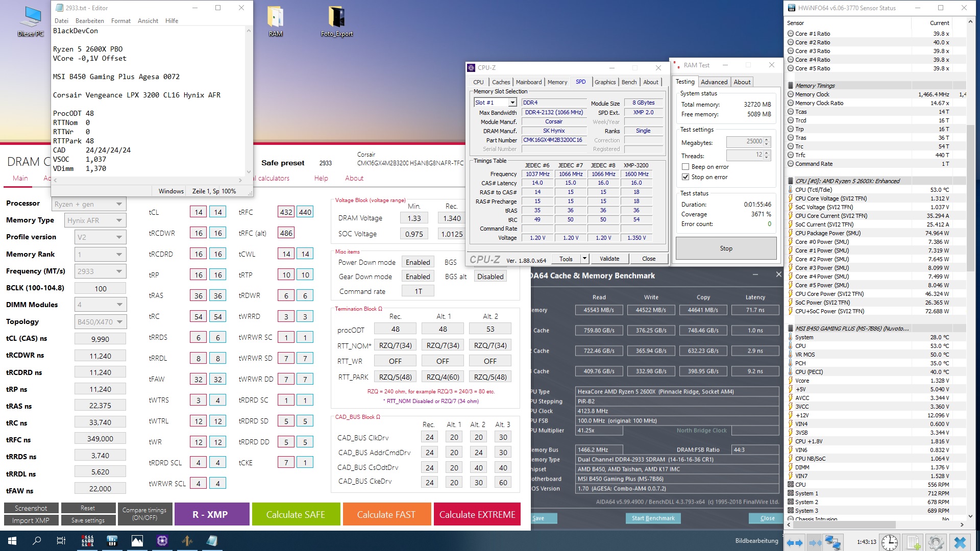Open CPU-Z from the taskbar icon
The image size is (980, 551).
[x=162, y=541]
